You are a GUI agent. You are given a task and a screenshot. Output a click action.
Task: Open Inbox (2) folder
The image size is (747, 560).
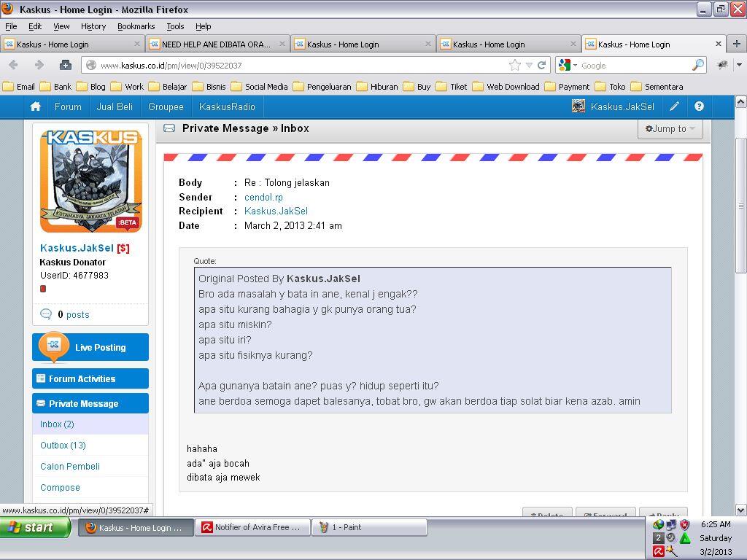(57, 424)
